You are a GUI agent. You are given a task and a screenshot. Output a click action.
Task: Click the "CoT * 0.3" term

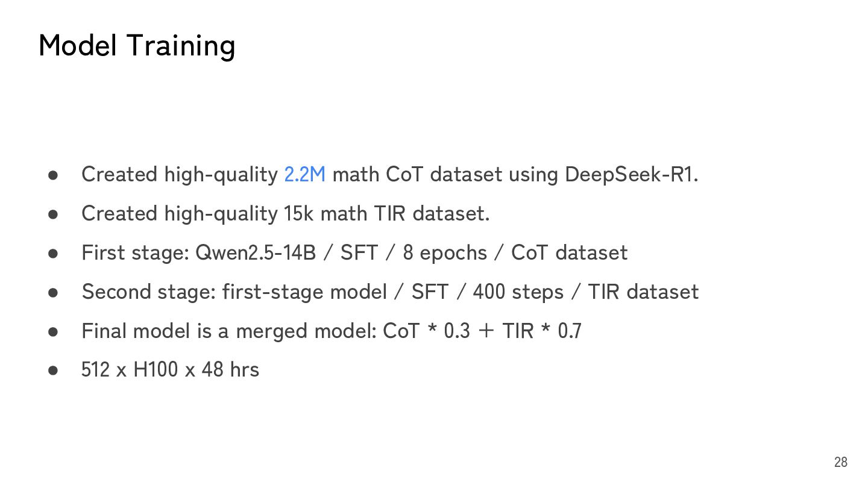tap(426, 331)
